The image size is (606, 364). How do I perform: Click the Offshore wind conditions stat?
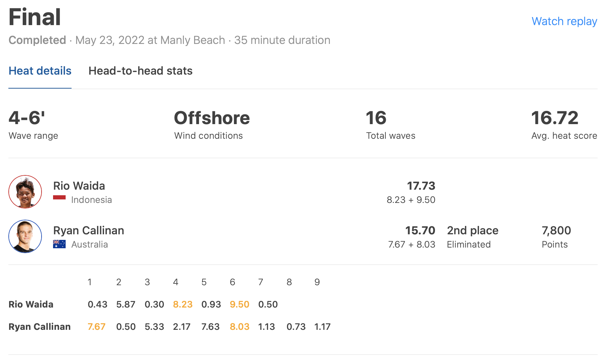[x=212, y=118]
